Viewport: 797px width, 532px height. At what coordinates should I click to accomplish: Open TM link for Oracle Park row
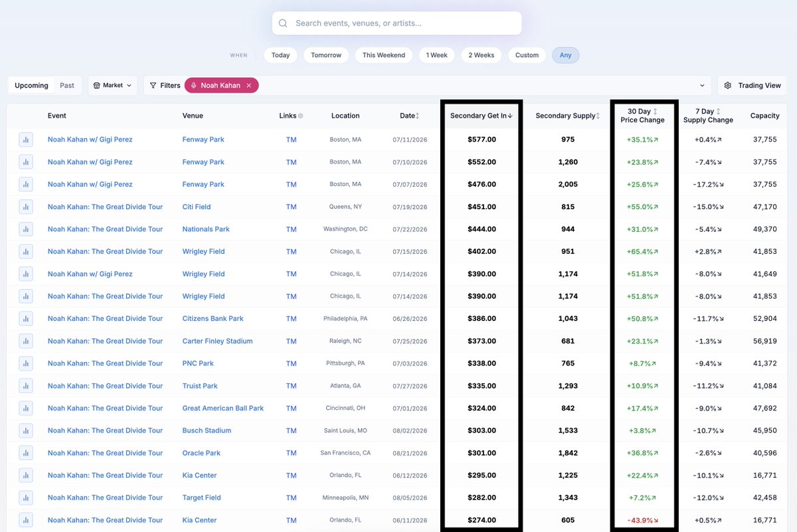[292, 453]
